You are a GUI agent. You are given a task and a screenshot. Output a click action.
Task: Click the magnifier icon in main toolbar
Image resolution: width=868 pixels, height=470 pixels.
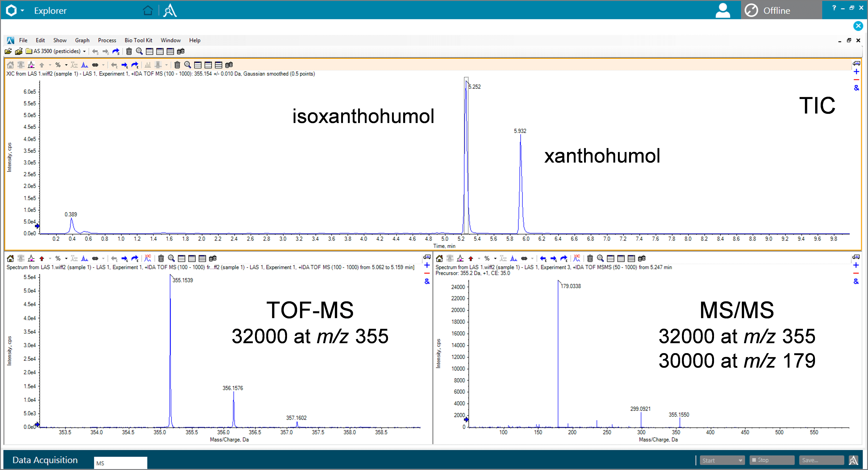click(139, 51)
